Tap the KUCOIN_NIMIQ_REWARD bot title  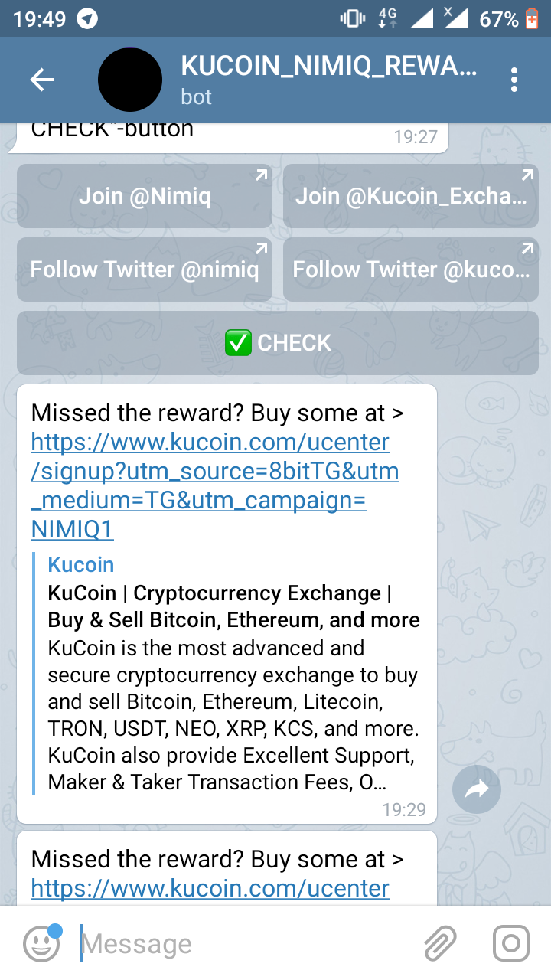pyautogui.click(x=329, y=67)
